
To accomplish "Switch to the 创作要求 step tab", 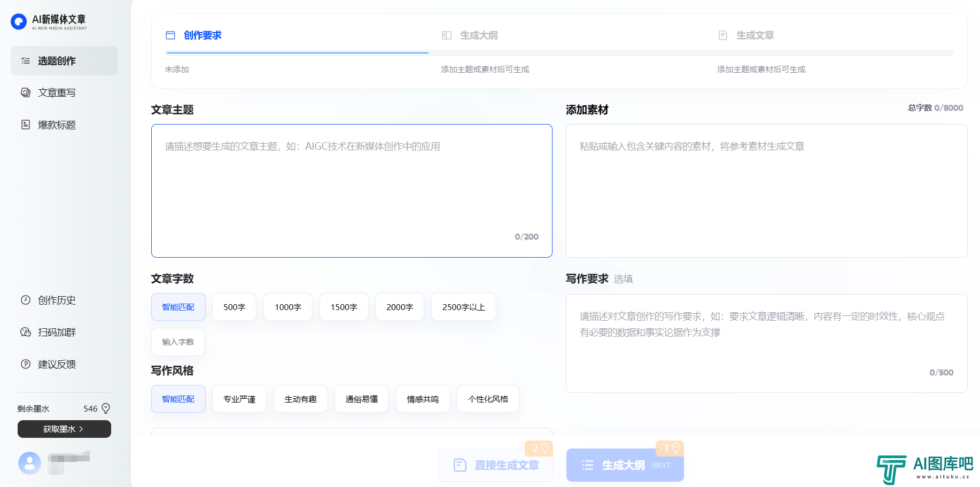I will [203, 35].
